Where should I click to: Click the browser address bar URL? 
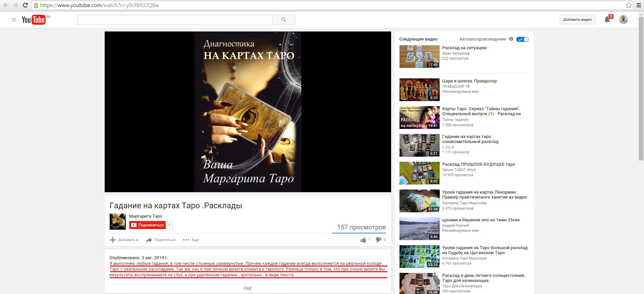[100, 5]
